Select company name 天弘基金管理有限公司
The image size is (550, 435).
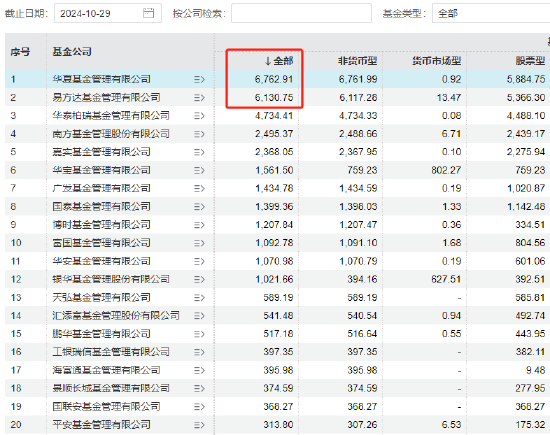click(x=101, y=297)
